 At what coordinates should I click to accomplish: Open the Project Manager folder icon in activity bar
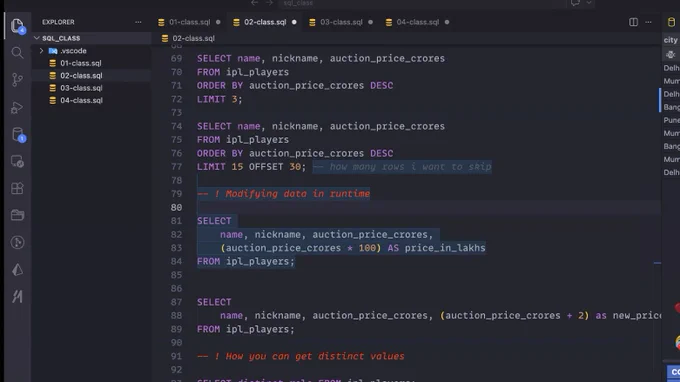[x=17, y=215]
